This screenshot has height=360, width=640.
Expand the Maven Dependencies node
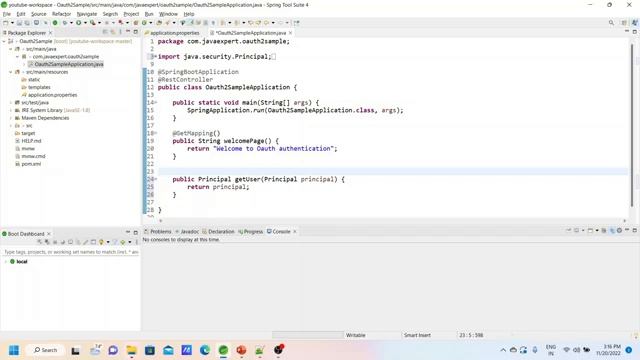(x=11, y=118)
